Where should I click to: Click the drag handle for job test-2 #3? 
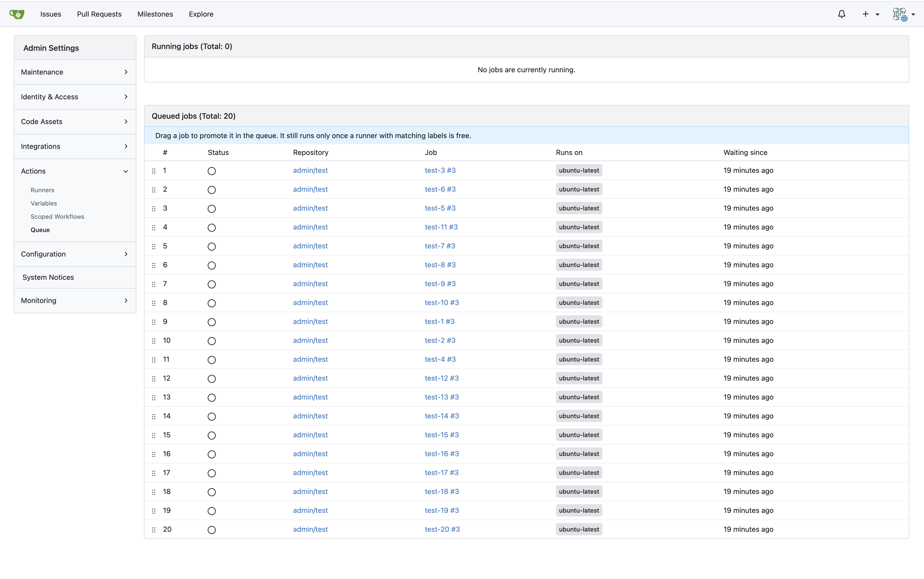pos(154,341)
